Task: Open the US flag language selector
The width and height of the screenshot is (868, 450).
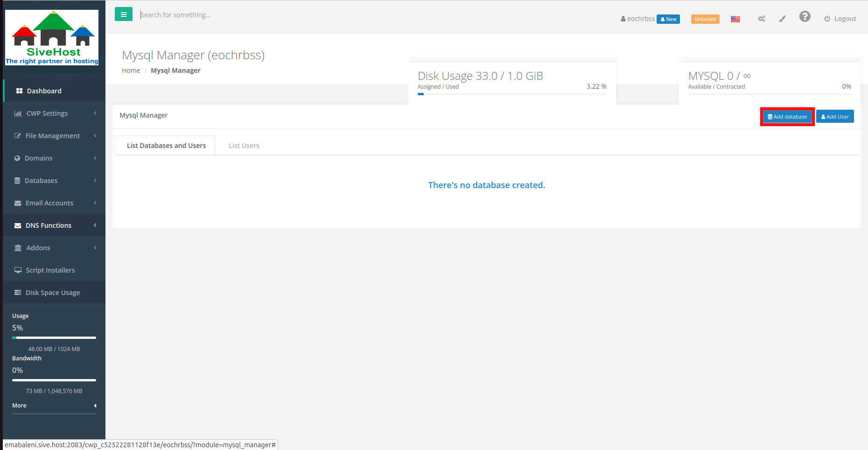Action: (735, 19)
